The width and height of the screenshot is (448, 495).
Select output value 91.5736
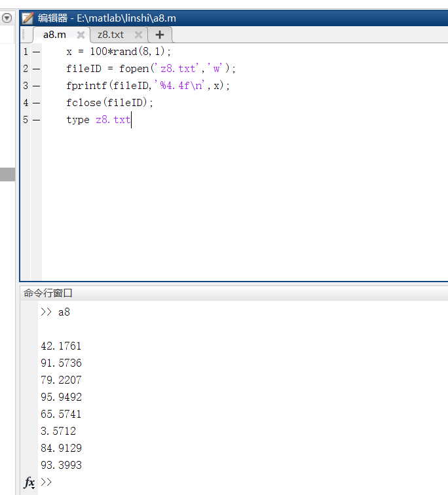61,363
